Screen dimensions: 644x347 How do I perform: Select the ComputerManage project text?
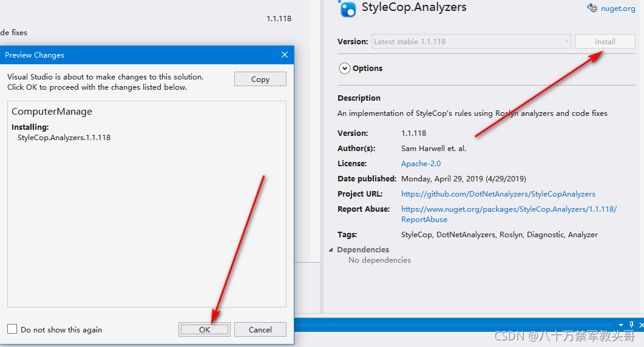pos(52,111)
